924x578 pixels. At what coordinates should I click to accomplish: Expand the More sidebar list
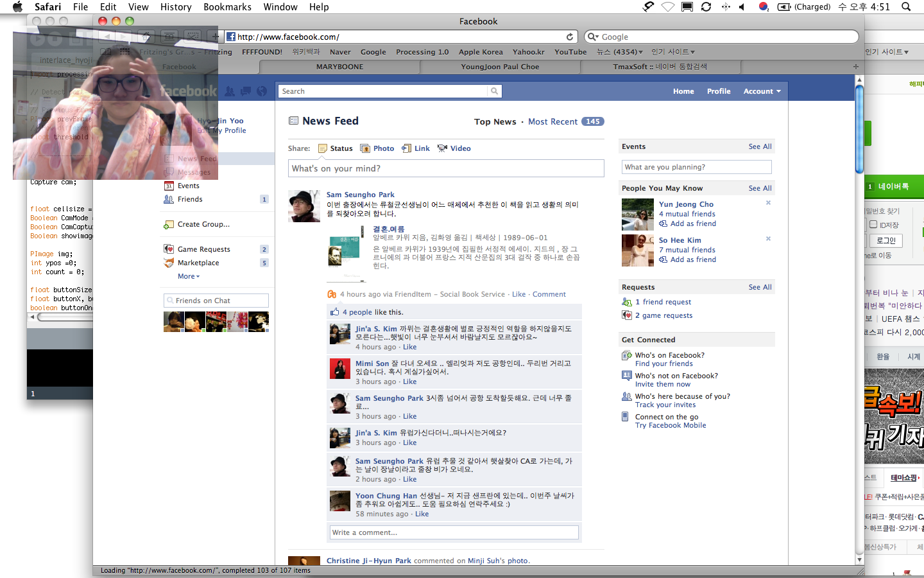[188, 276]
